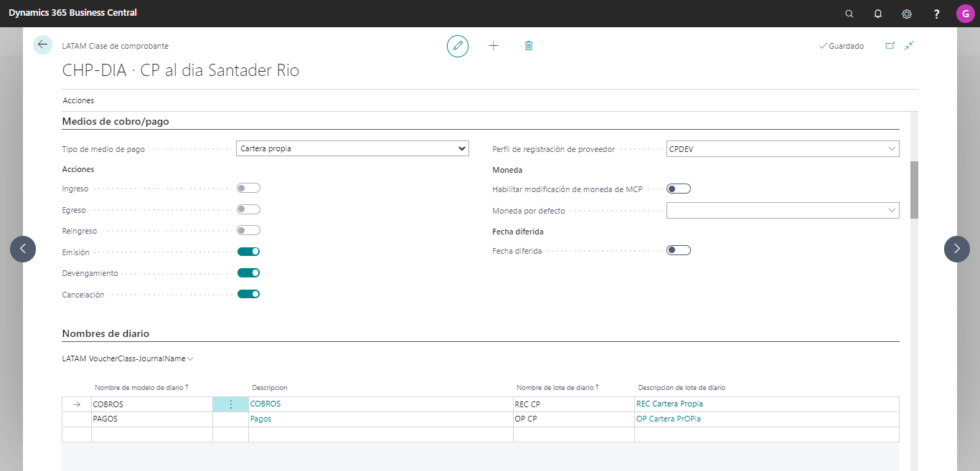Collapse Medios de cobro/pago section heading
The width and height of the screenshot is (980, 471).
(116, 121)
